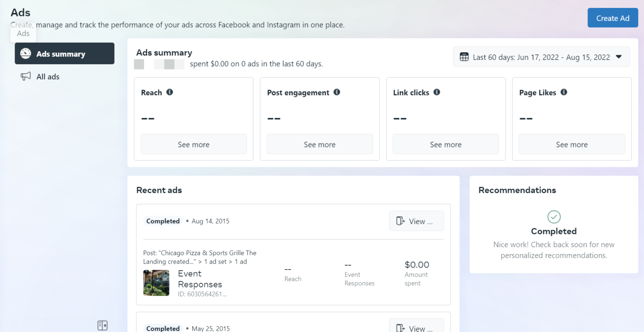Select Ads summary in the sidebar
This screenshot has width=644, height=332.
pyautogui.click(x=61, y=54)
